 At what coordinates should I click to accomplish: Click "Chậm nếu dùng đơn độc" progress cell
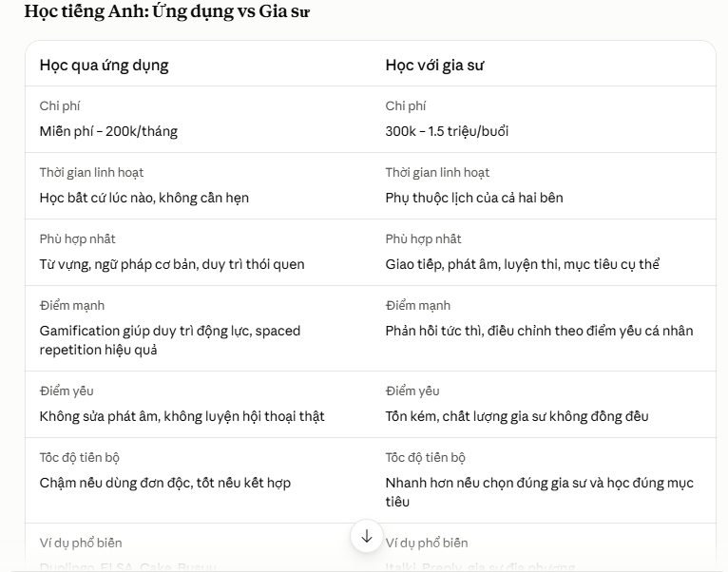(x=164, y=484)
